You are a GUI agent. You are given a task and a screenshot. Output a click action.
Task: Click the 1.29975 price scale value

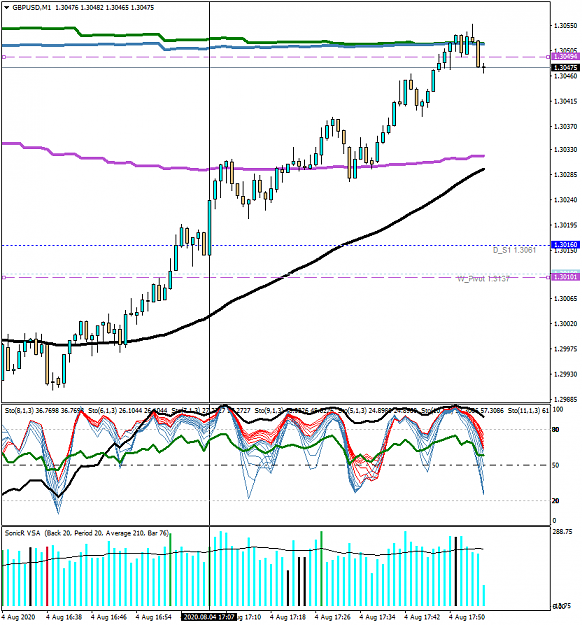pos(566,349)
